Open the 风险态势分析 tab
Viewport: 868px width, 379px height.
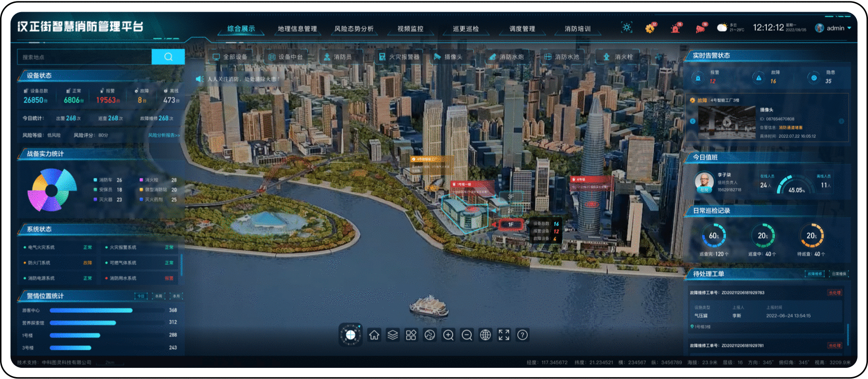click(x=354, y=29)
